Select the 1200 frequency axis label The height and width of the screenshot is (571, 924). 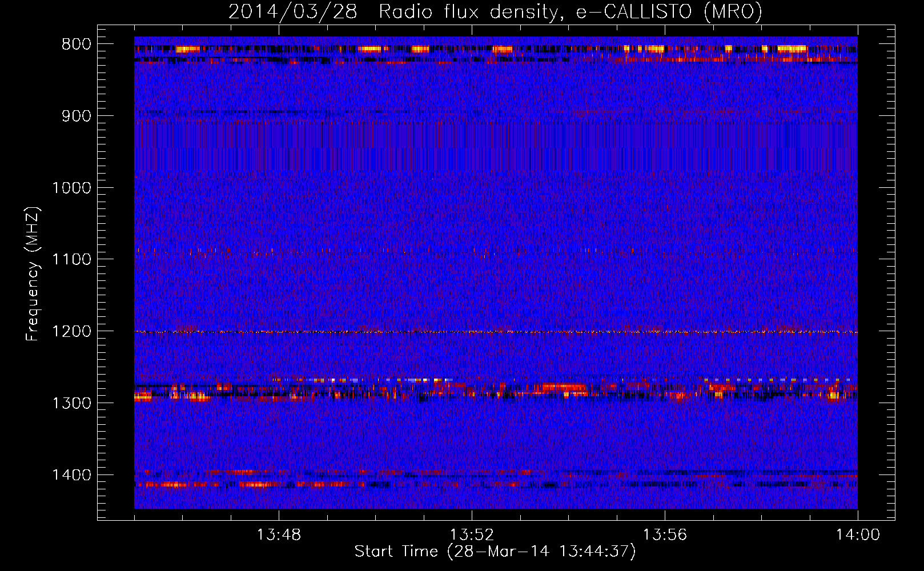[71, 332]
